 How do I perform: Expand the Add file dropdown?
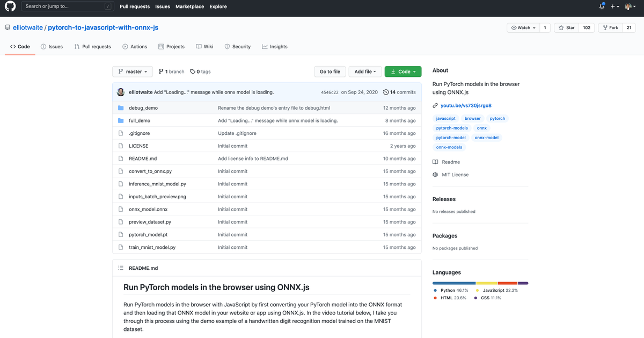(365, 71)
